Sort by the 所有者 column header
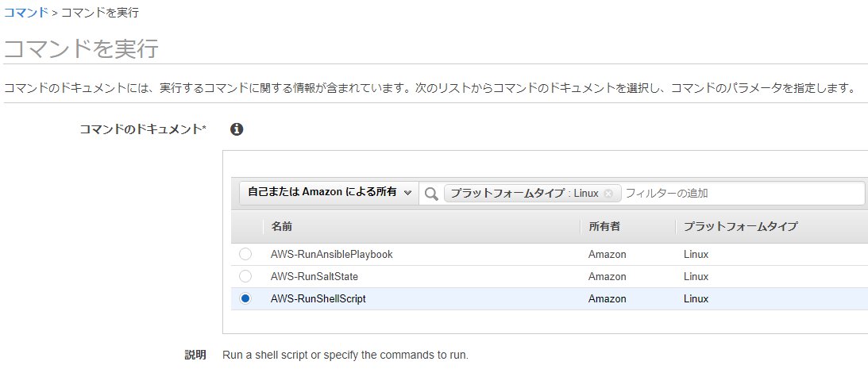Screen dimensions: 868x369 point(604,227)
